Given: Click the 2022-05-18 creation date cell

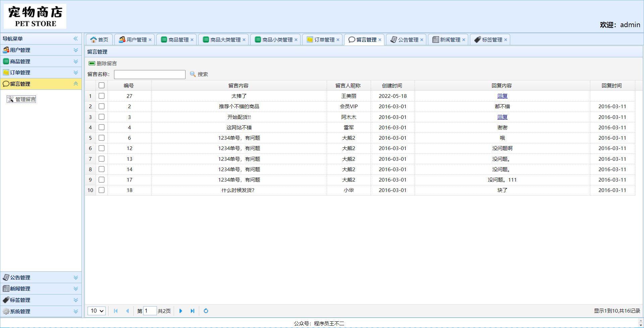Looking at the screenshot, I should click(392, 96).
